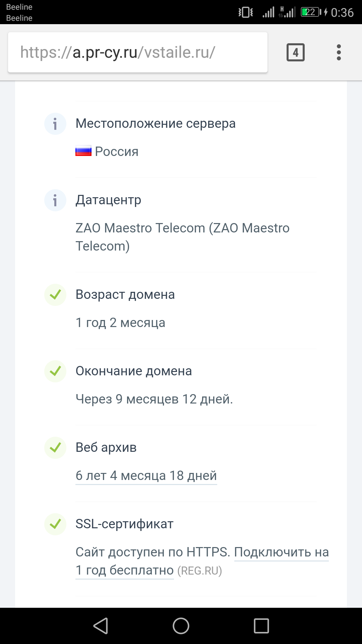Viewport: 362px width, 644px height.
Task: Tap the Веб архив heading
Action: pyautogui.click(x=106, y=447)
